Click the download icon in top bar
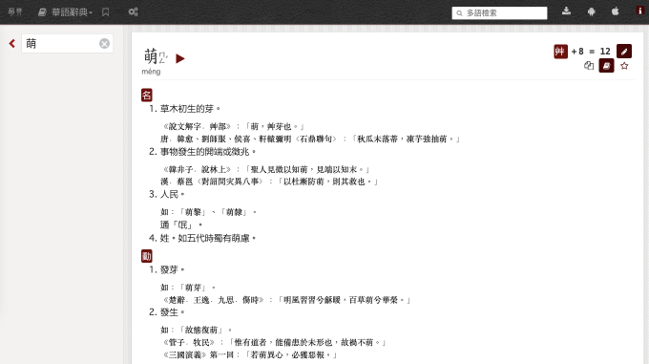Image resolution: width=649 pixels, height=364 pixels. coord(566,12)
